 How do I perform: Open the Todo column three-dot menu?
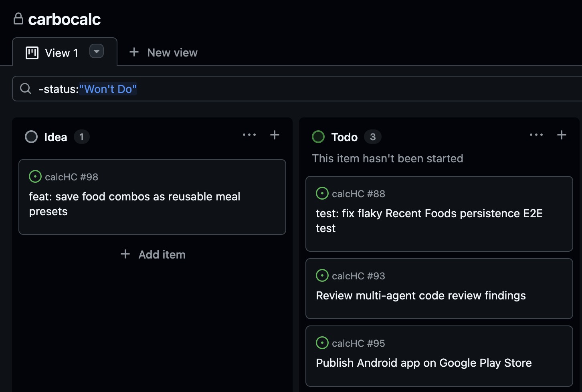click(536, 135)
